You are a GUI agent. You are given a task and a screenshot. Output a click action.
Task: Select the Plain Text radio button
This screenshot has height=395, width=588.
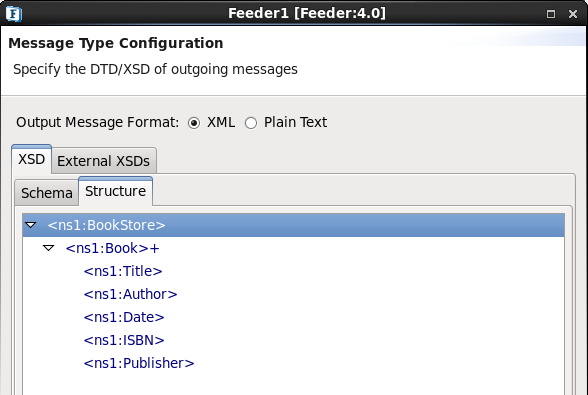[251, 123]
